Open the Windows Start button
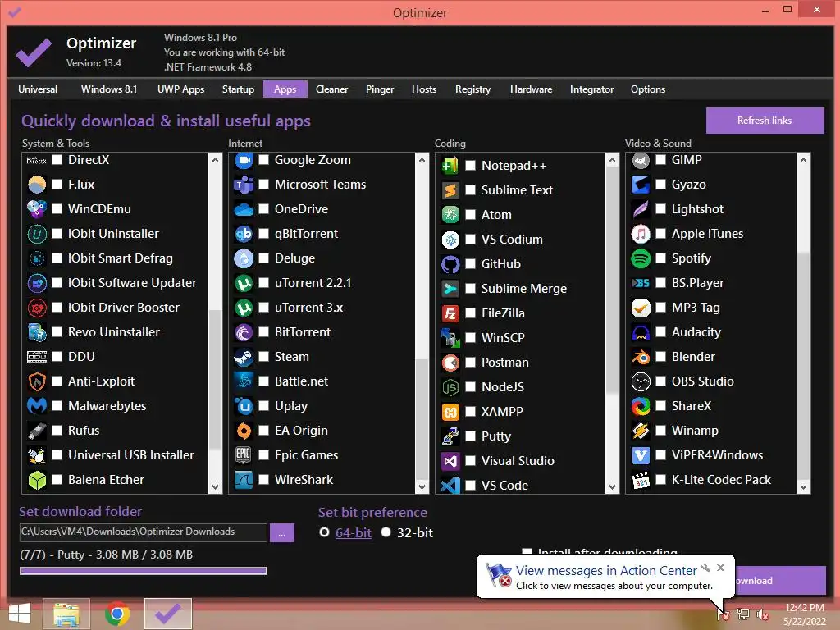The height and width of the screenshot is (630, 840). pos(20,614)
